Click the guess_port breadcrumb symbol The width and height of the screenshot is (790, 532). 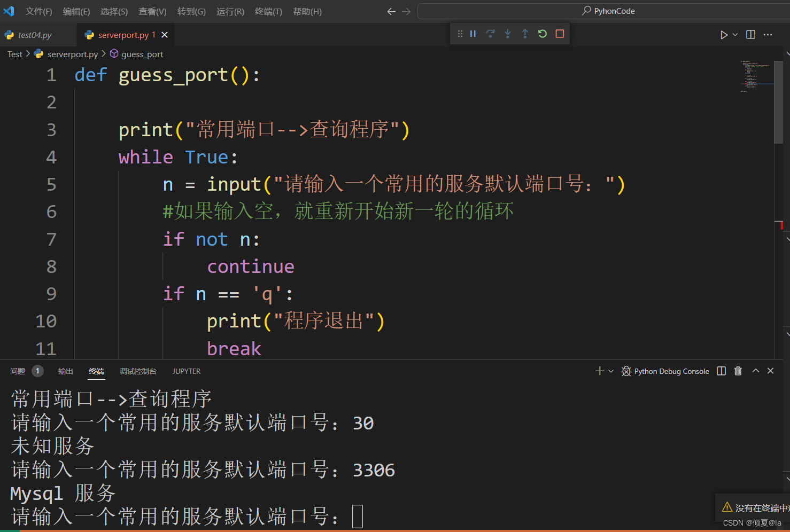click(x=142, y=54)
